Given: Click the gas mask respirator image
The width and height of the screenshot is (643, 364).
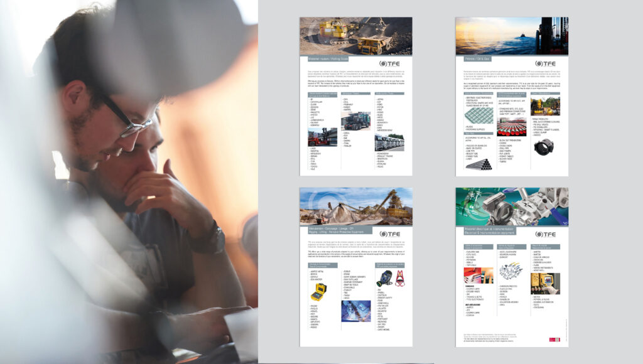Looking at the screenshot, I should coord(382,279).
